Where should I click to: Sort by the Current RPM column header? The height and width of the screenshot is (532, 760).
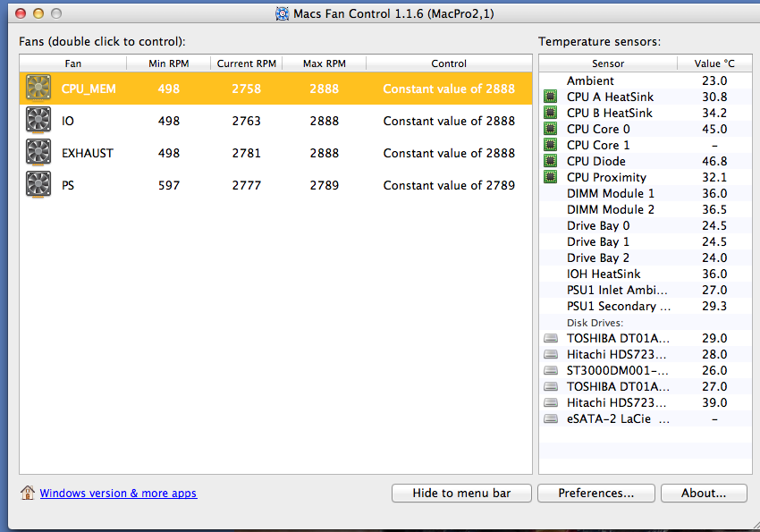click(246, 63)
